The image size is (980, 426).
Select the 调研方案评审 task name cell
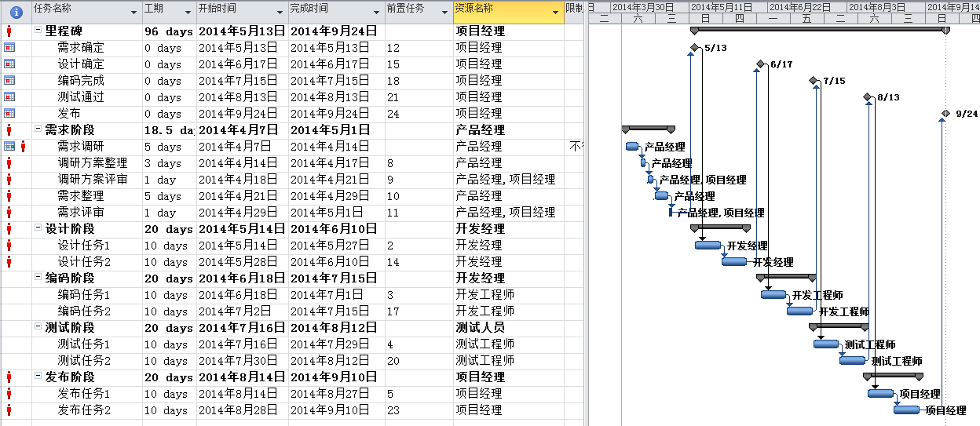tap(86, 180)
